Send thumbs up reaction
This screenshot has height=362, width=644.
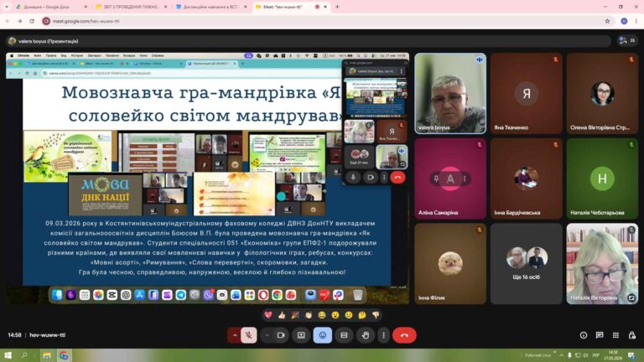pos(282,315)
